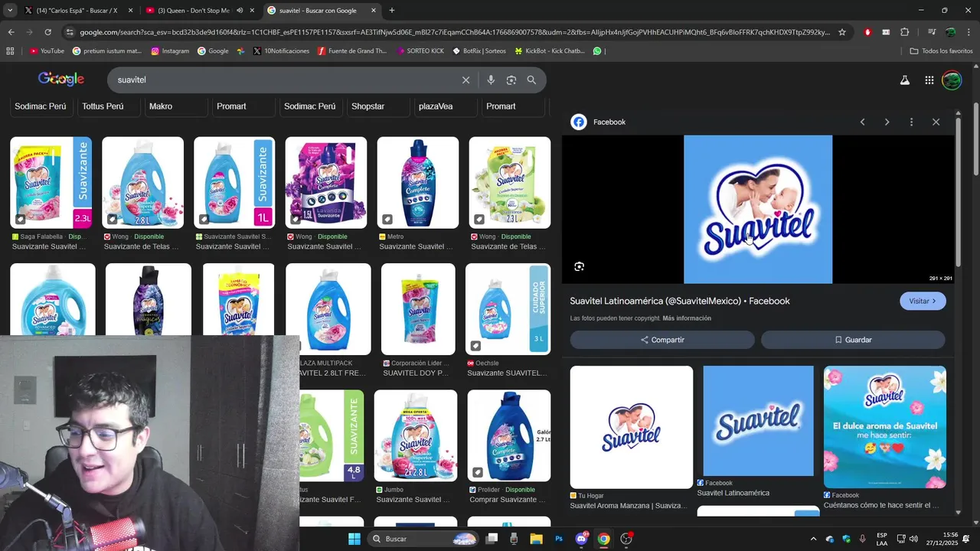Open KickBot bookmark
Image resolution: width=980 pixels, height=551 pixels.
tap(550, 51)
